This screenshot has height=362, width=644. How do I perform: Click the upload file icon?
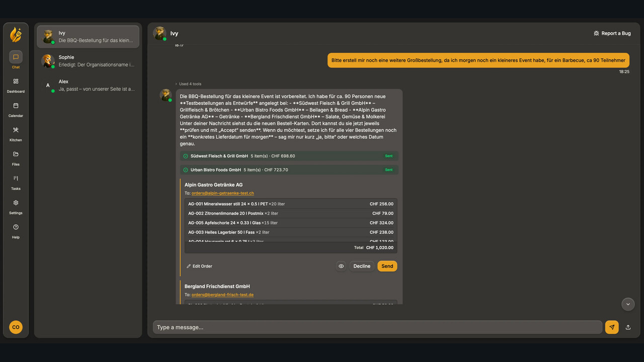(x=628, y=327)
